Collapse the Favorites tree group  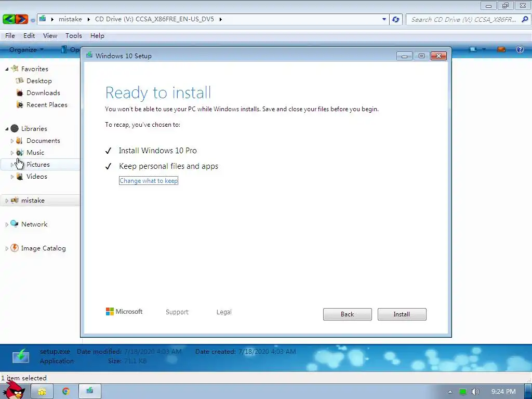click(7, 69)
